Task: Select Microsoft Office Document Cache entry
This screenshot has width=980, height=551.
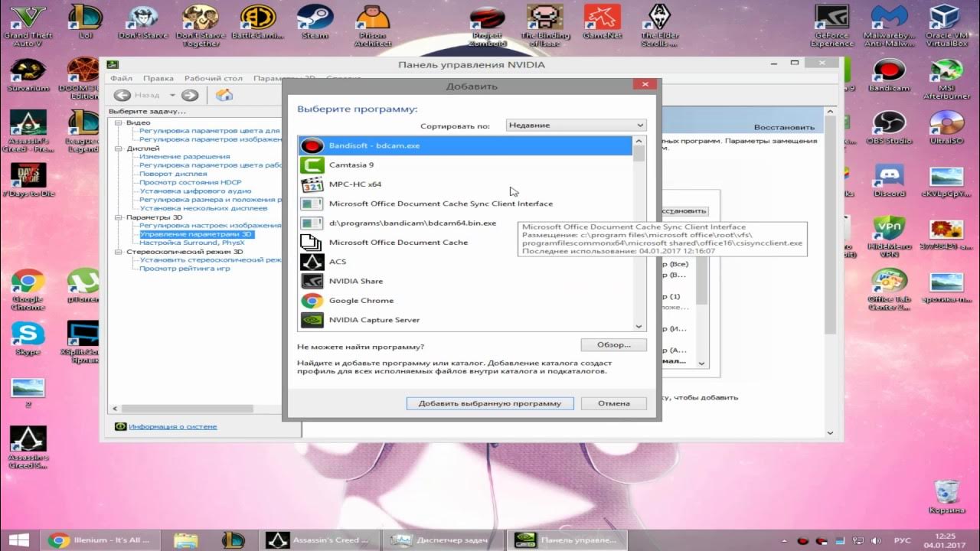Action: [x=465, y=243]
